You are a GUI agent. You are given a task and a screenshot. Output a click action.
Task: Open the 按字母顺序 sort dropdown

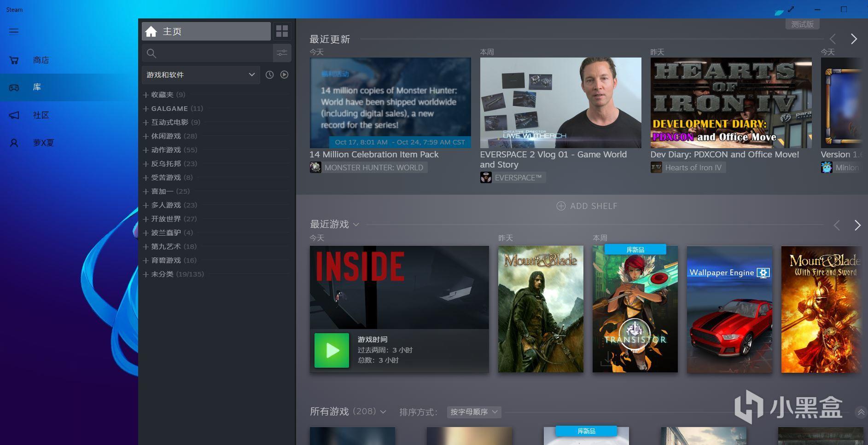pos(473,412)
